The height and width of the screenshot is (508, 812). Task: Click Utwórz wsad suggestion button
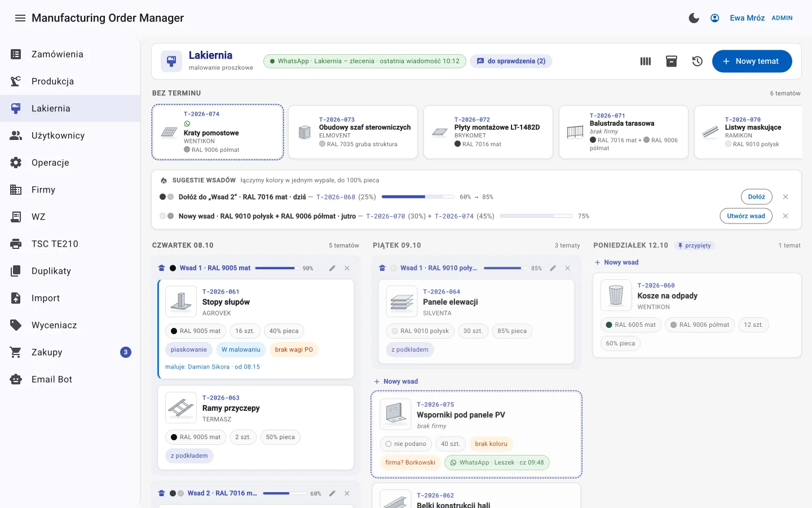pyautogui.click(x=746, y=216)
